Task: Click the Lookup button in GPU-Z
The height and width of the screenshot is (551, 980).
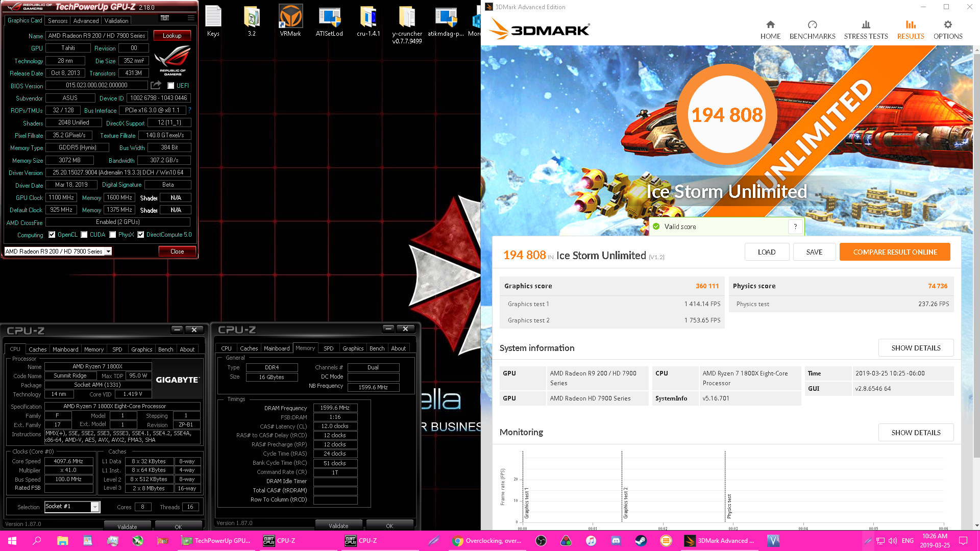Action: pos(171,36)
